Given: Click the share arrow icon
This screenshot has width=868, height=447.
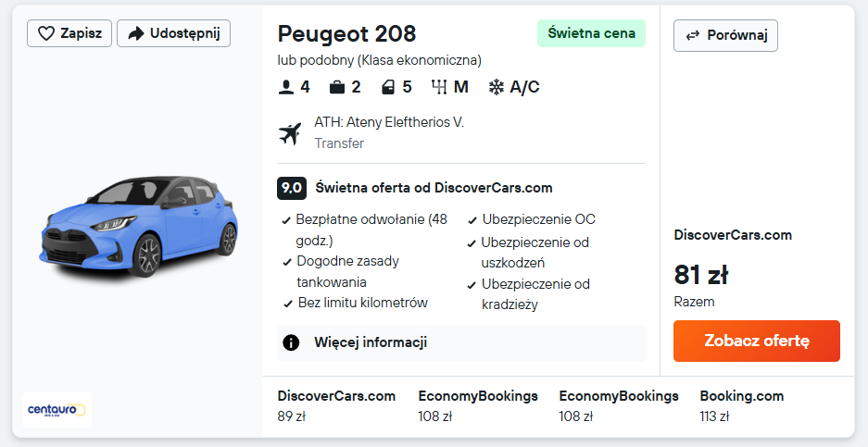Looking at the screenshot, I should [x=135, y=33].
